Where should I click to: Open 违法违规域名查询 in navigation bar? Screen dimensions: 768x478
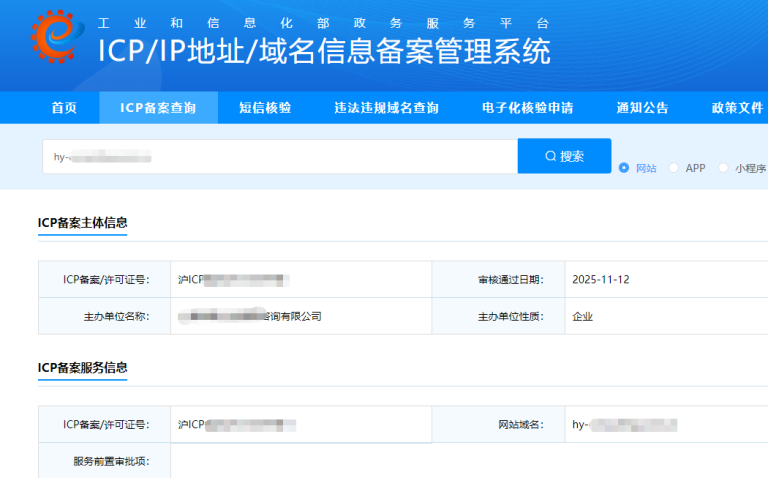click(x=386, y=108)
